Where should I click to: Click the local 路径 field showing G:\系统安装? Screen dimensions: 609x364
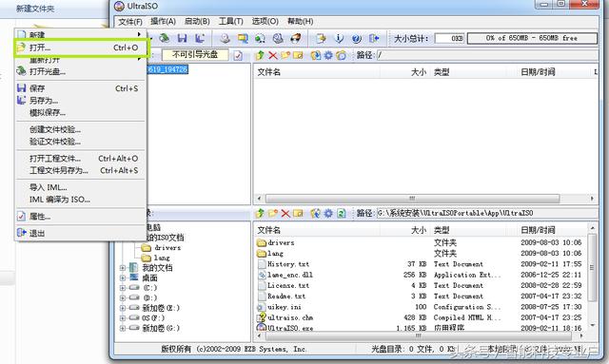pos(486,213)
